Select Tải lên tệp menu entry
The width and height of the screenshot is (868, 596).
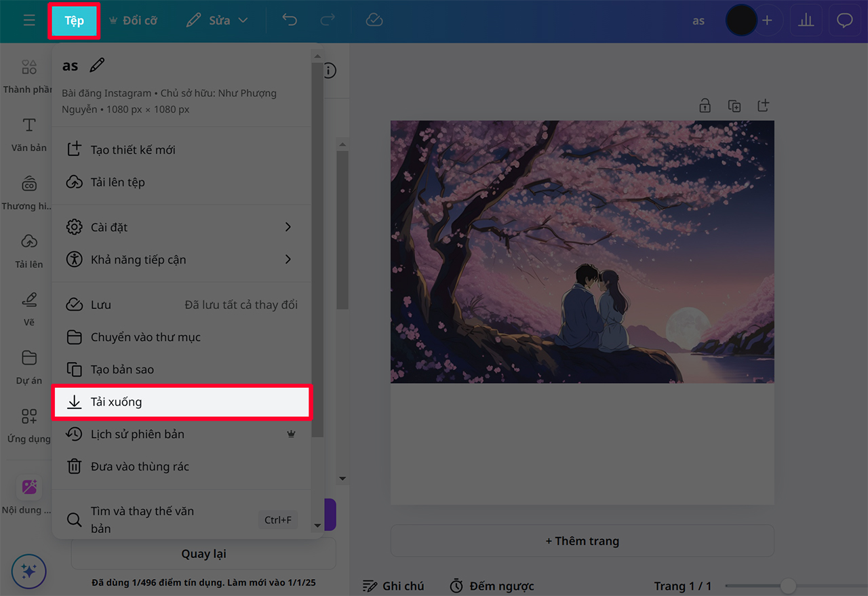coord(182,182)
